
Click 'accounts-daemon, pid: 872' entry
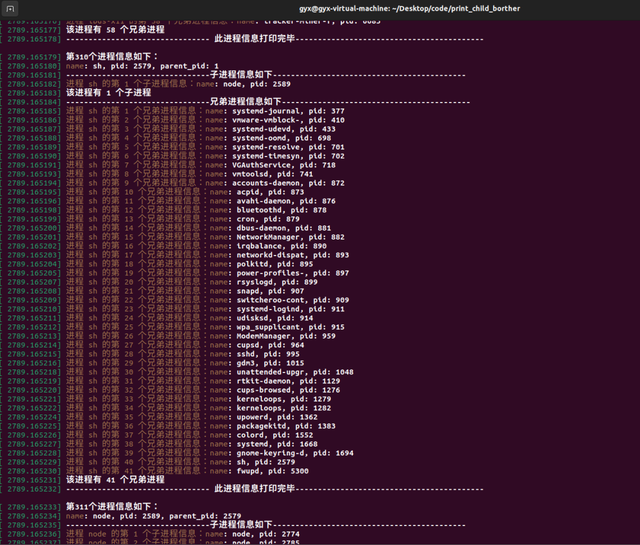(288, 183)
